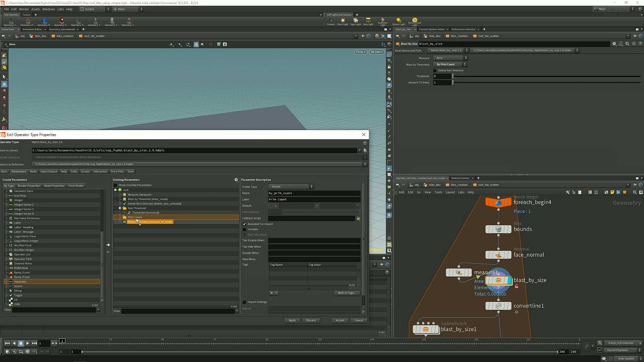Select the Spot Light shelf icon

click(x=356, y=21)
